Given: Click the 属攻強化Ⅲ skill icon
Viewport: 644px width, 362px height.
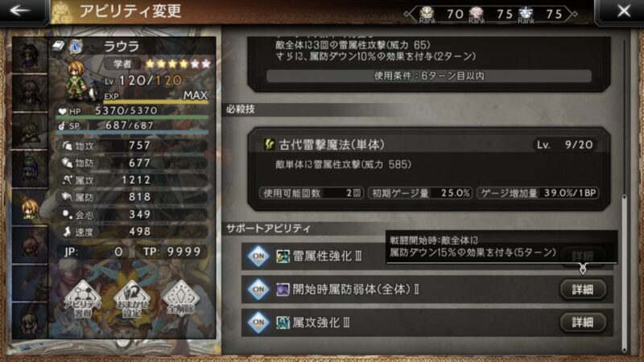Looking at the screenshot, I should pos(283,323).
